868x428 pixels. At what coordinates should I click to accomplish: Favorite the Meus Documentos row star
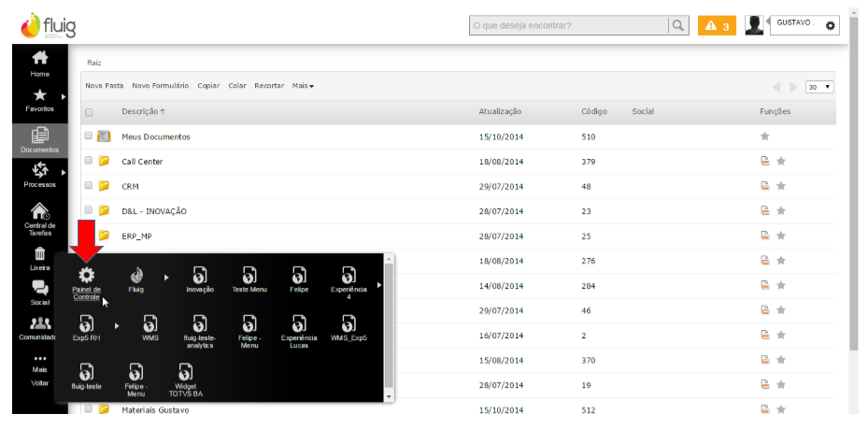pyautogui.click(x=764, y=136)
